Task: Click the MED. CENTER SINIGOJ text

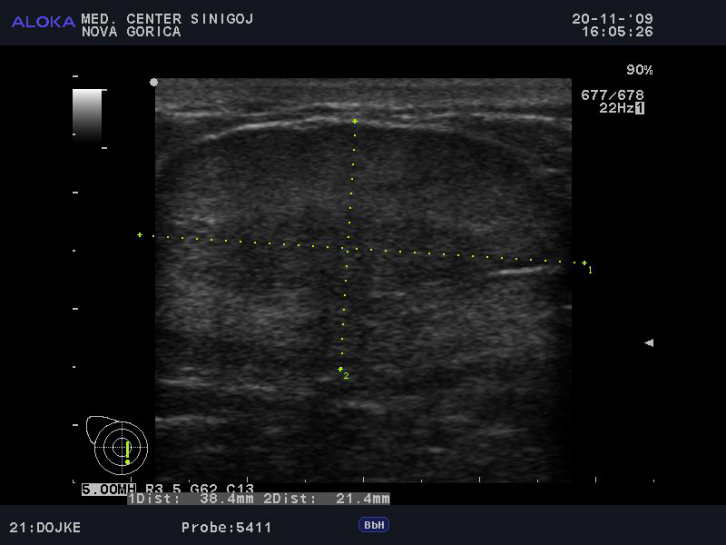Action: pyautogui.click(x=167, y=19)
